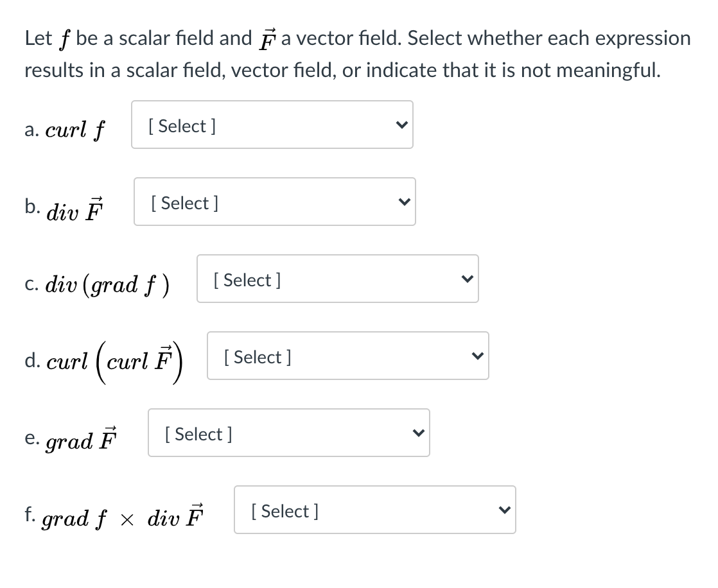Open the dropdown for grad F
Viewport: 718px width, 588px height.
pyautogui.click(x=289, y=433)
